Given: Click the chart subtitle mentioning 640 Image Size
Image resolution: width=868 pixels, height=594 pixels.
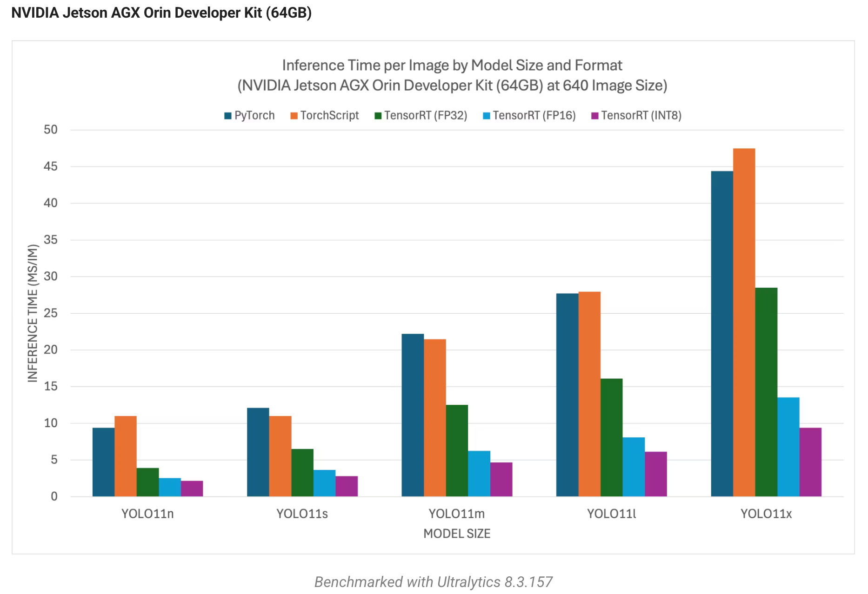Looking at the screenshot, I should pyautogui.click(x=452, y=86).
